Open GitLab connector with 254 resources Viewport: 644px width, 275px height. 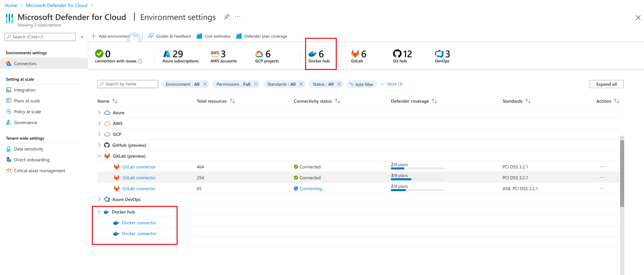[139, 178]
